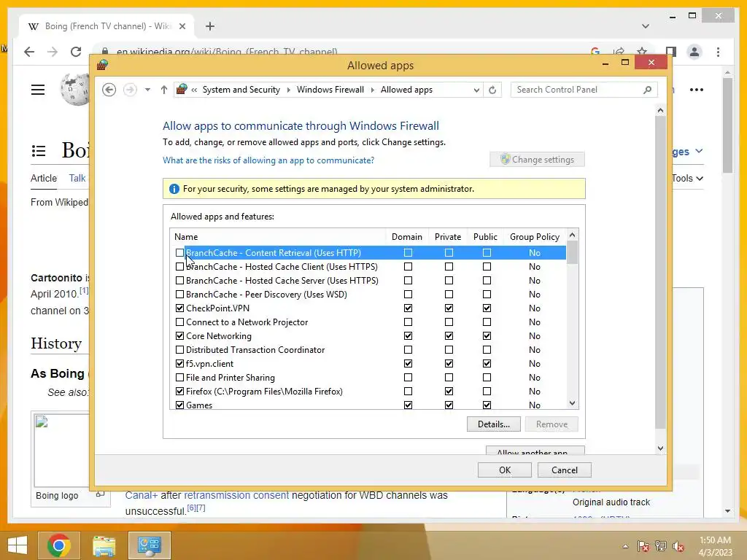Toggle Core Networking Domain checkbox
This screenshot has height=560, width=747.
pos(409,335)
